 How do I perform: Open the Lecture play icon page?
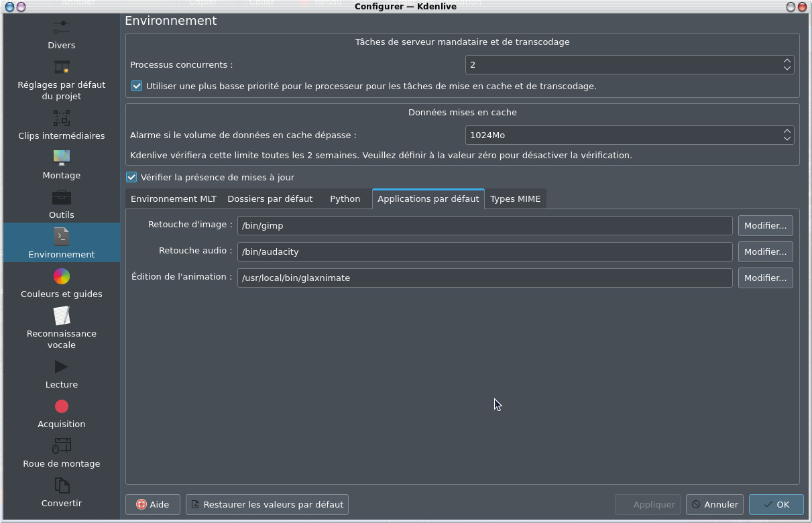pos(62,367)
